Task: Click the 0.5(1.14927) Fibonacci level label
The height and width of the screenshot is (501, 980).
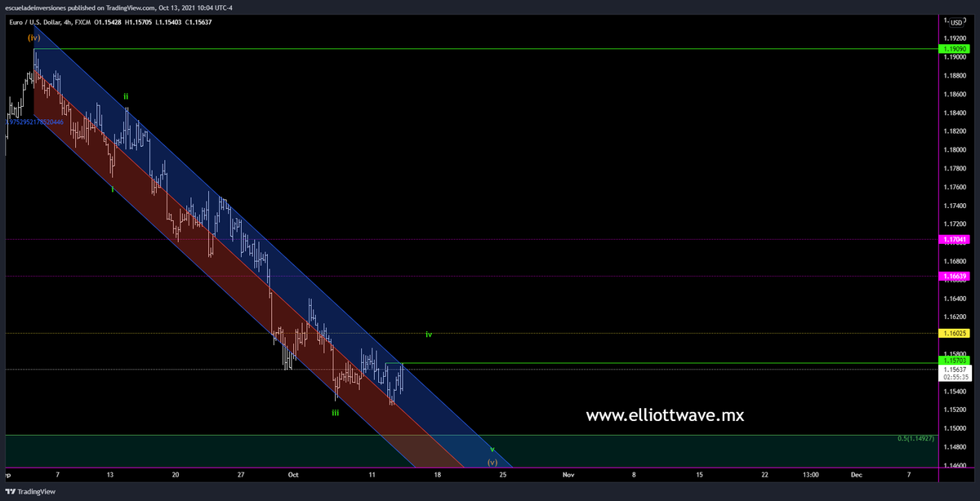Action: (x=917, y=439)
